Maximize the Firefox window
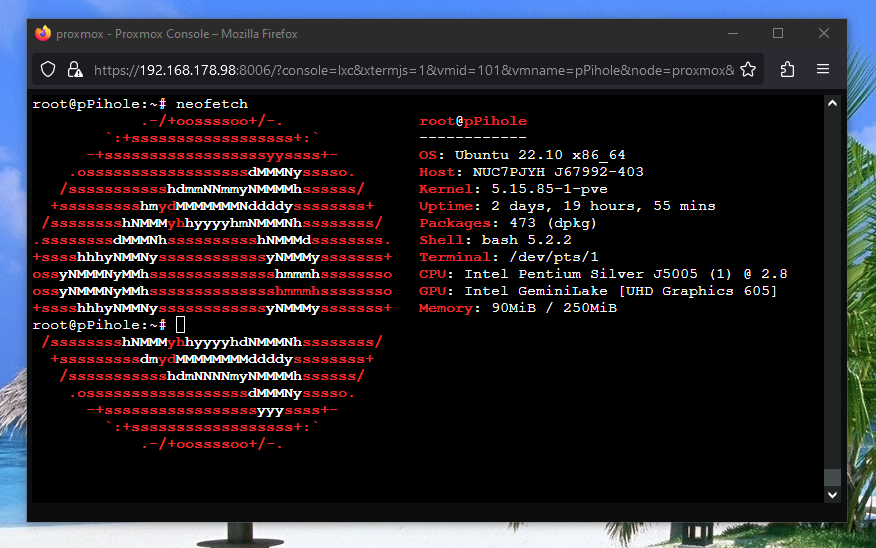The height and width of the screenshot is (548, 876). point(778,34)
